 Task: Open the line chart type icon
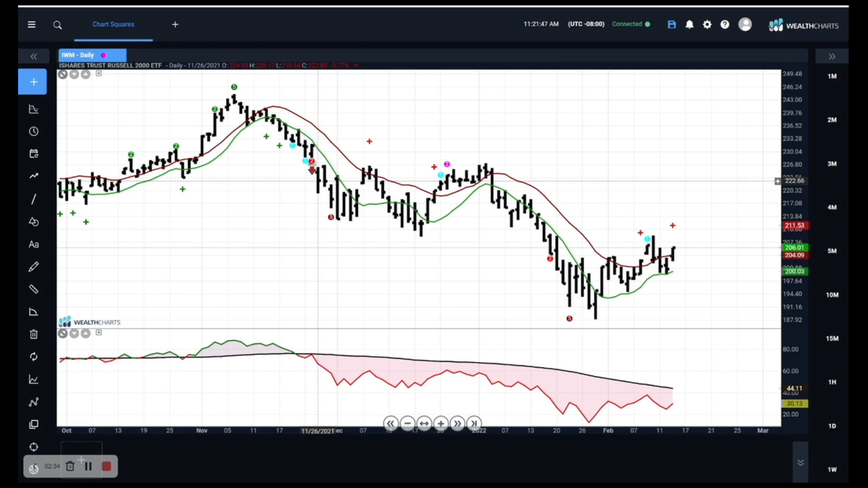click(33, 380)
